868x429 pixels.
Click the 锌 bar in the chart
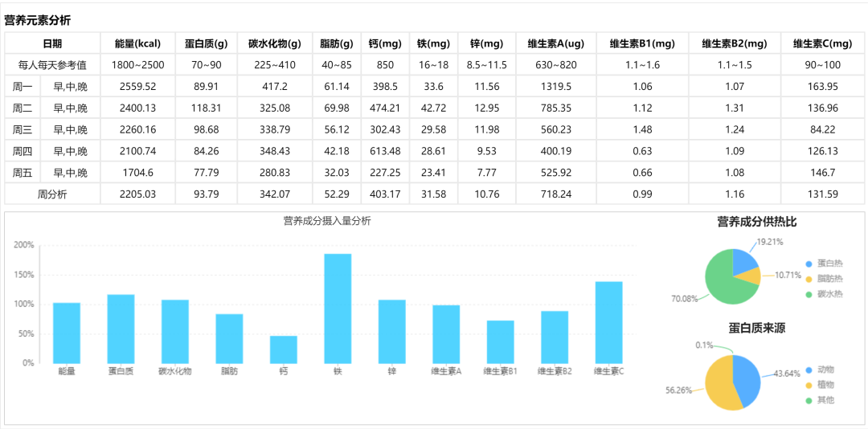point(392,332)
